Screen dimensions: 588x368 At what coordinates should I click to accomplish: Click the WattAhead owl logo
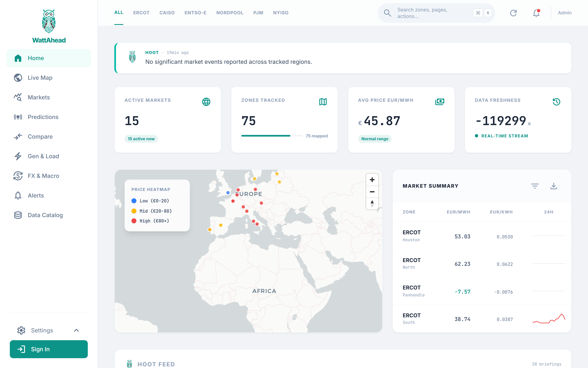tap(49, 21)
